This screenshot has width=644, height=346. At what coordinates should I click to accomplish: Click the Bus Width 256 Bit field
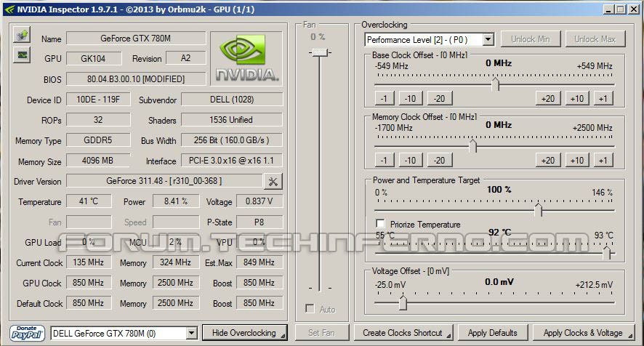click(x=232, y=140)
